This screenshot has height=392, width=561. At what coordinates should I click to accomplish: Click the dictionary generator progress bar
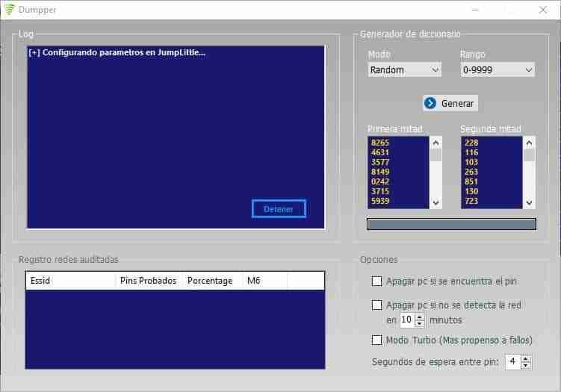tap(451, 224)
